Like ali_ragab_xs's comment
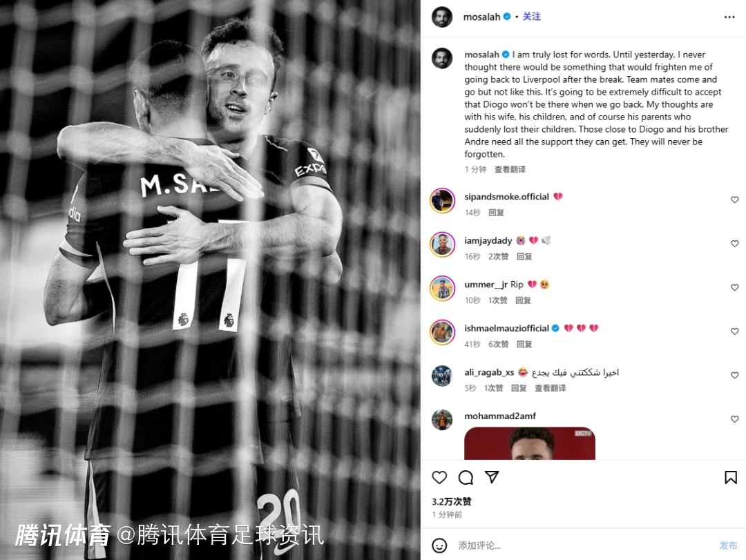 (734, 376)
